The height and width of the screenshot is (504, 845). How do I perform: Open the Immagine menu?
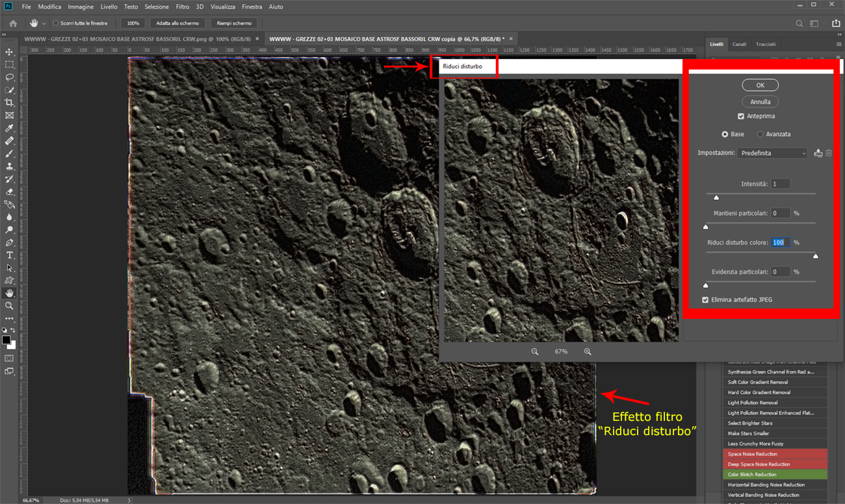[x=81, y=6]
